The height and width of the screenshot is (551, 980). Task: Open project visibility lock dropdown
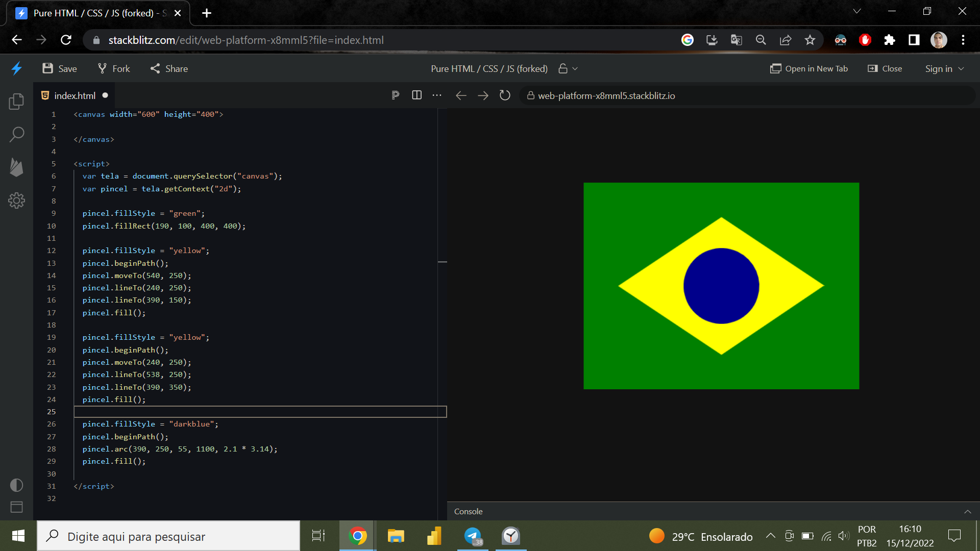pyautogui.click(x=568, y=68)
